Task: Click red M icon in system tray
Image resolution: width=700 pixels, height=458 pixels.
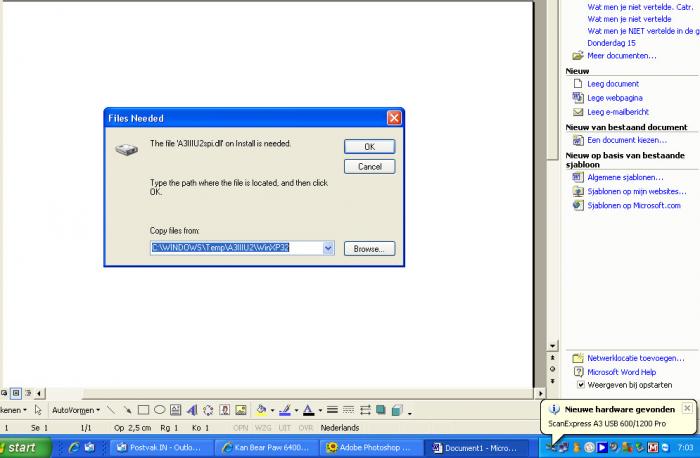Action: click(653, 447)
